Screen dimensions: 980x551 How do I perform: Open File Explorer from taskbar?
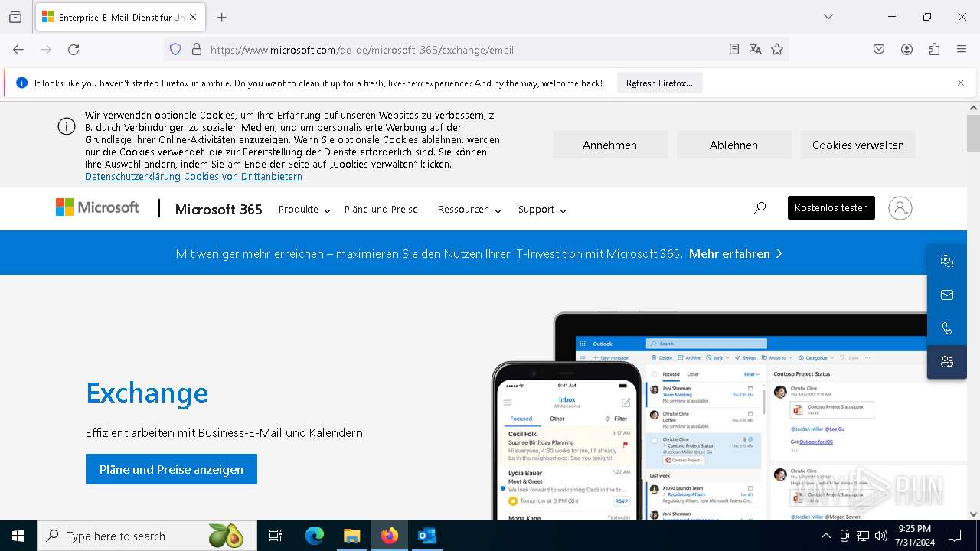352,536
